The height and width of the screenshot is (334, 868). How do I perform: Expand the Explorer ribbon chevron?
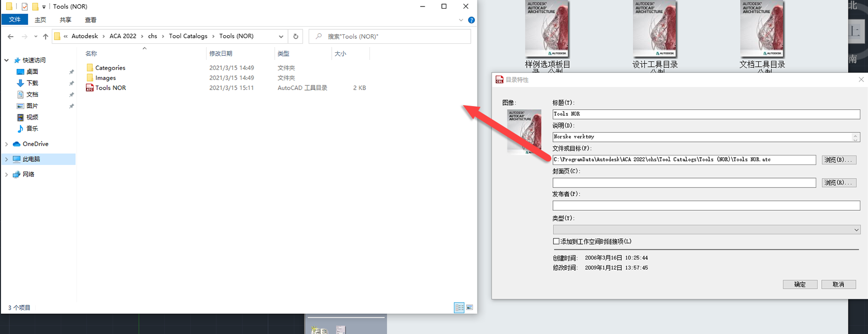click(x=461, y=20)
